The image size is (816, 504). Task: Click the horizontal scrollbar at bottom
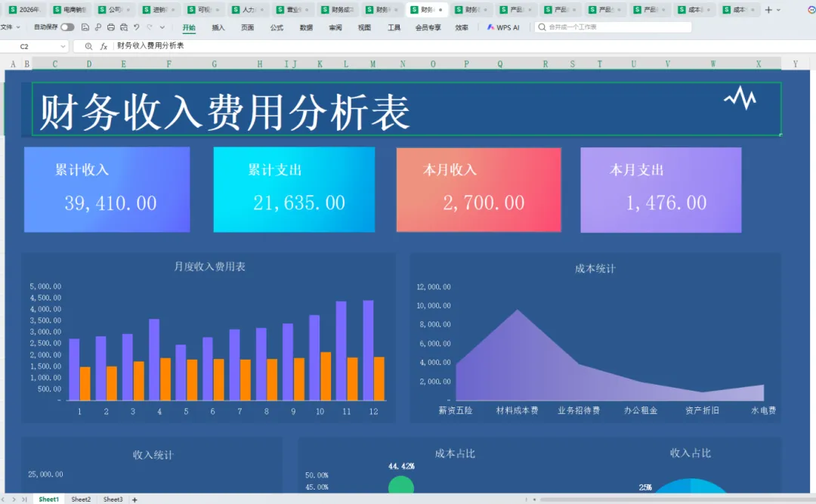point(676,499)
